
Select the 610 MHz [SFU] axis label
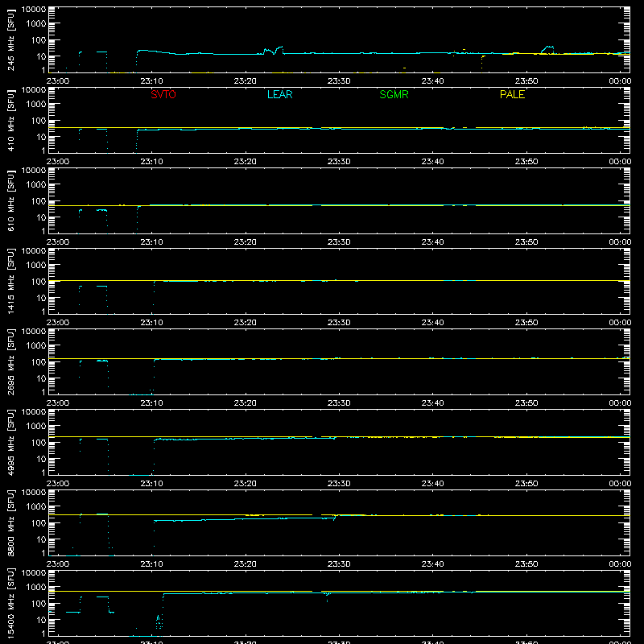point(11,200)
